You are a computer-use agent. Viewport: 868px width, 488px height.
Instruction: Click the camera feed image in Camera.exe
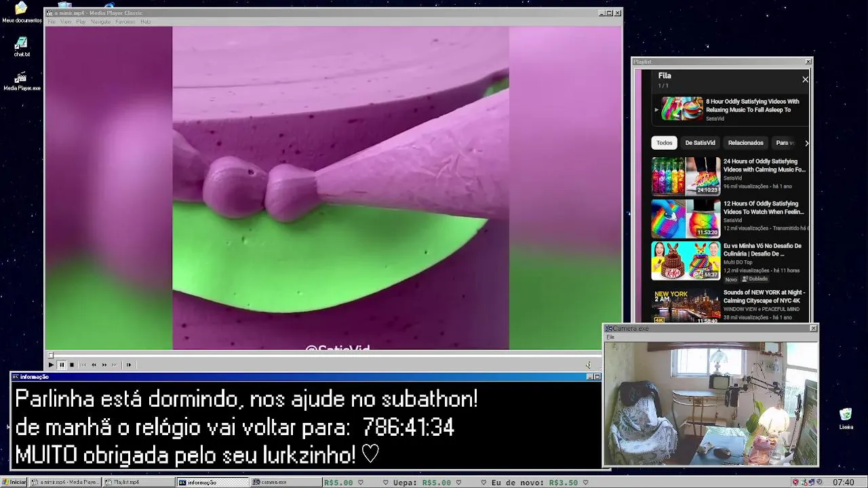click(711, 403)
